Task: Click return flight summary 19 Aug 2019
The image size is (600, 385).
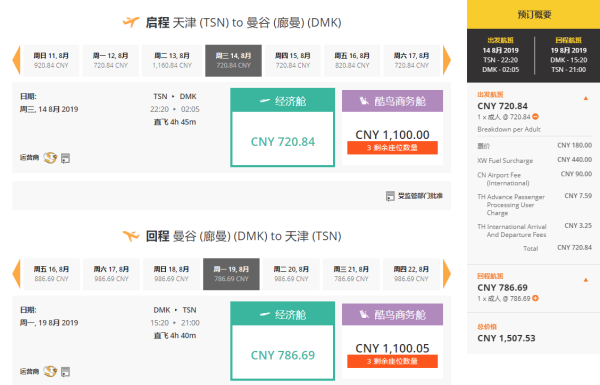Action: pyautogui.click(x=568, y=55)
